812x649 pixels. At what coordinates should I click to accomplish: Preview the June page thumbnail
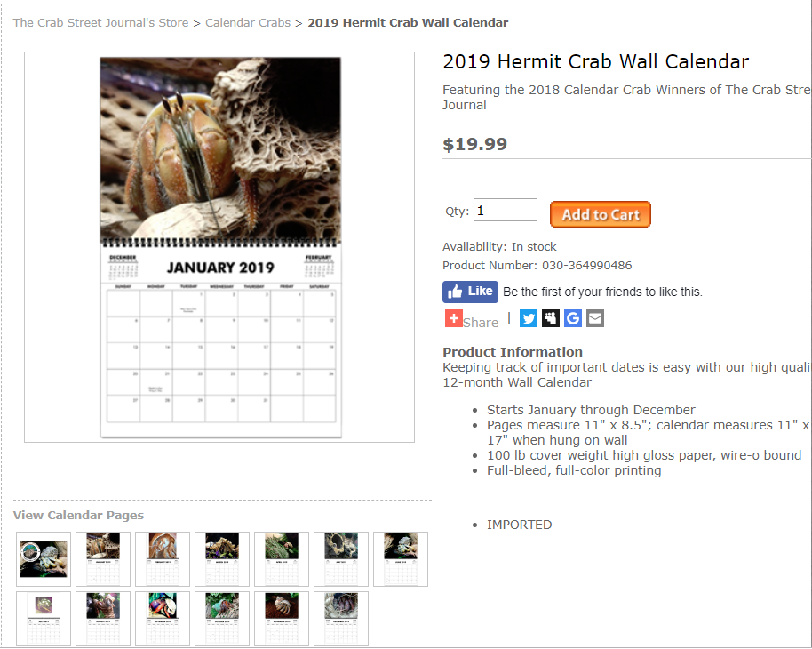point(401,559)
